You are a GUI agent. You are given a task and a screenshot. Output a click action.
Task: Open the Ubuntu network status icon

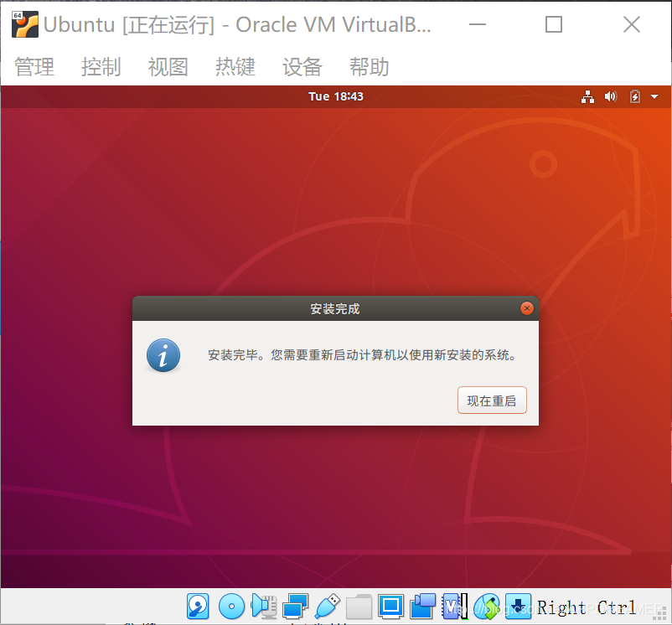tap(587, 97)
